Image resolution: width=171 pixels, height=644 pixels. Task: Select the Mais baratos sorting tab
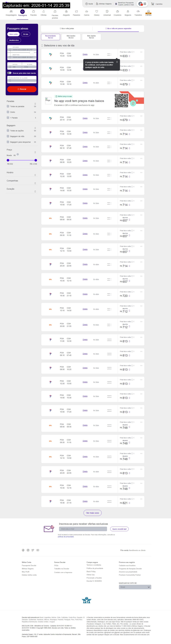click(71, 37)
